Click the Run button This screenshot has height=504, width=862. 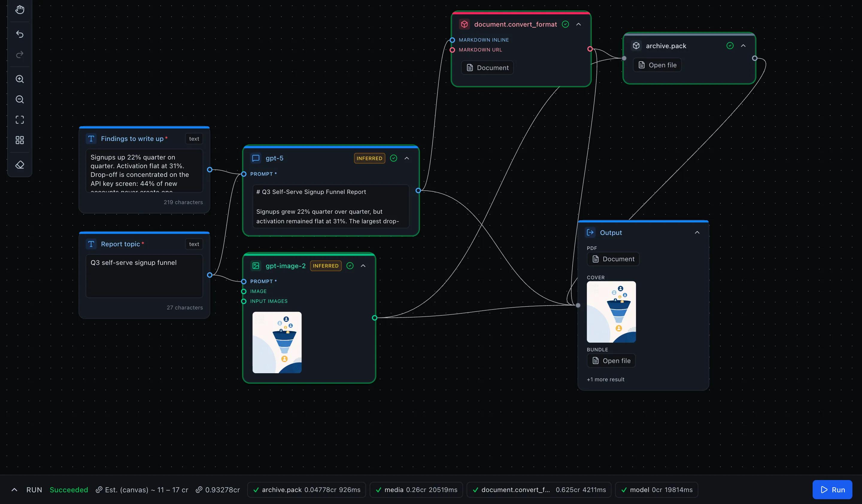click(x=832, y=490)
